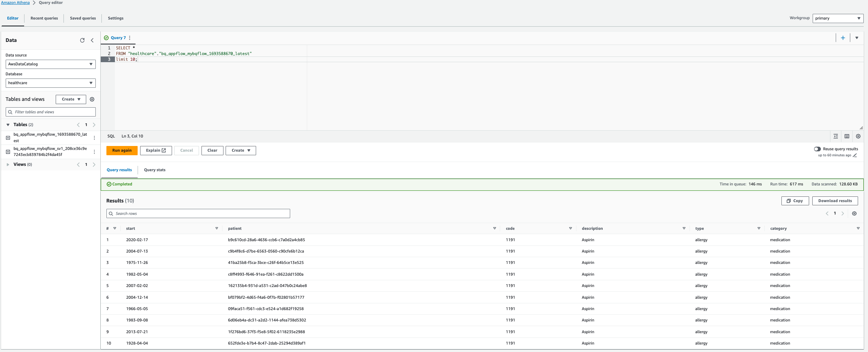Open the Data source dropdown

[x=51, y=64]
